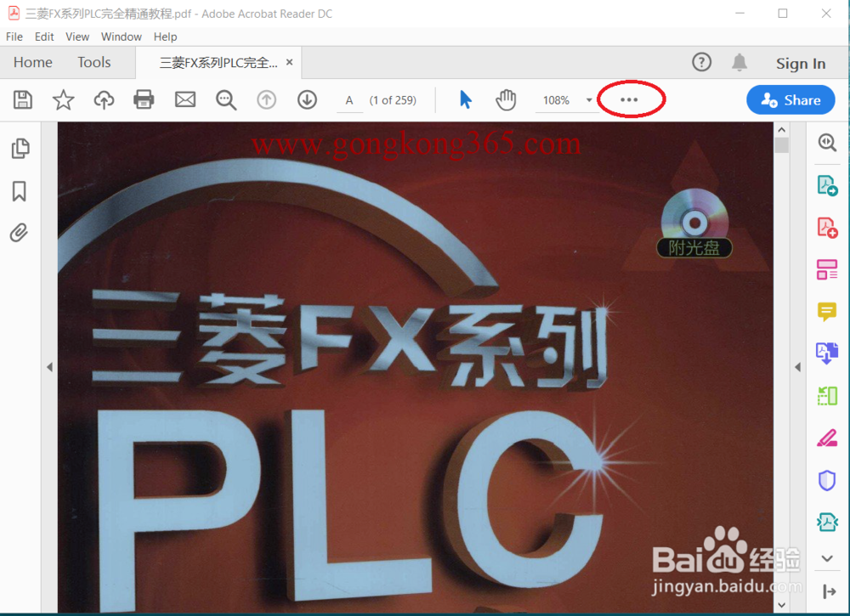Screen dimensions: 850x616
Task: Open the Help menu
Action: [166, 37]
